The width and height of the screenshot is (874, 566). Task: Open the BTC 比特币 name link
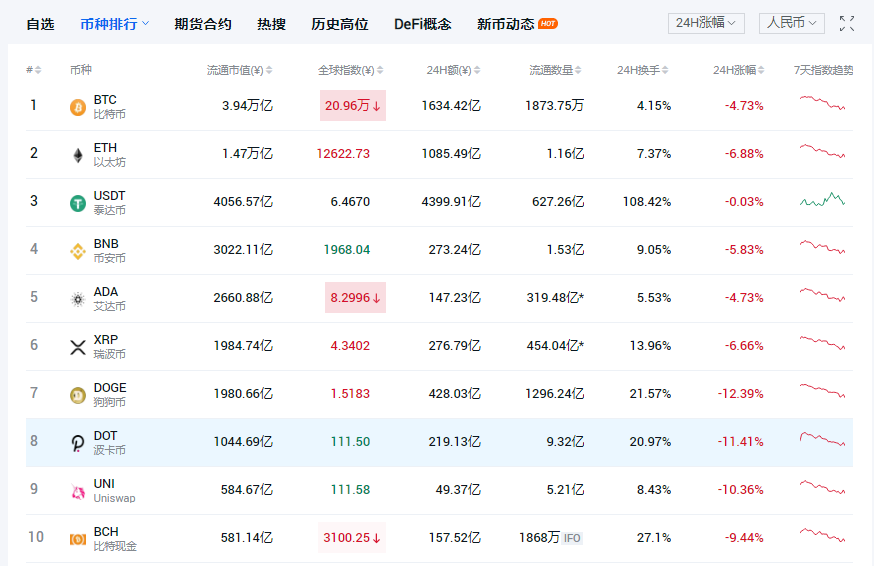(x=109, y=107)
